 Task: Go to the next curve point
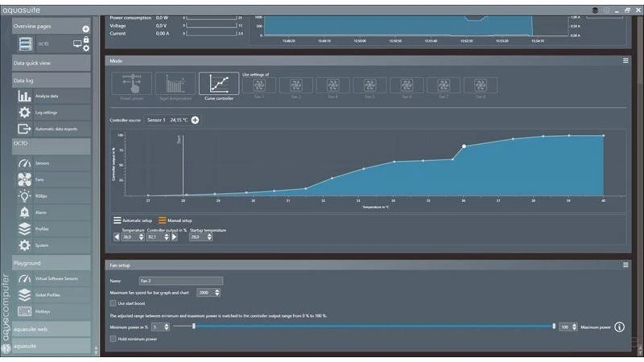click(175, 237)
